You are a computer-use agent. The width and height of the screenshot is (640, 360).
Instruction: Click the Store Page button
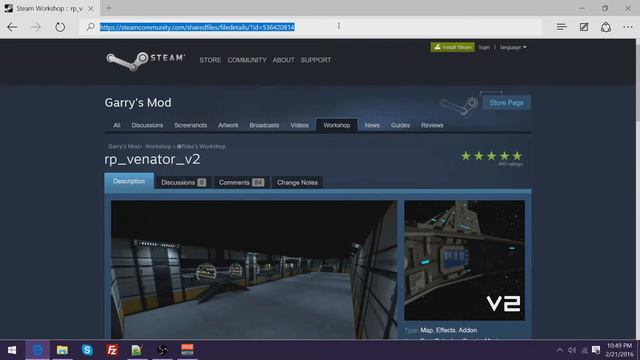(506, 103)
